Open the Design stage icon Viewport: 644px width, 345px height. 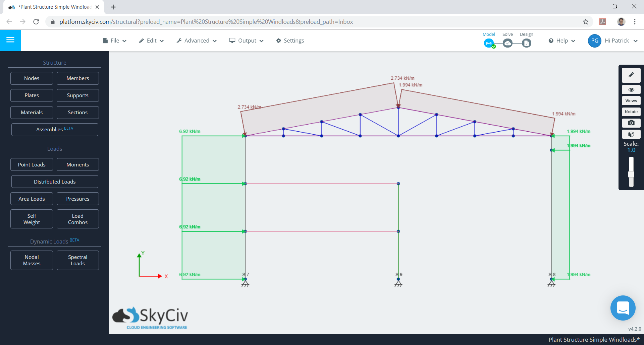coord(527,43)
